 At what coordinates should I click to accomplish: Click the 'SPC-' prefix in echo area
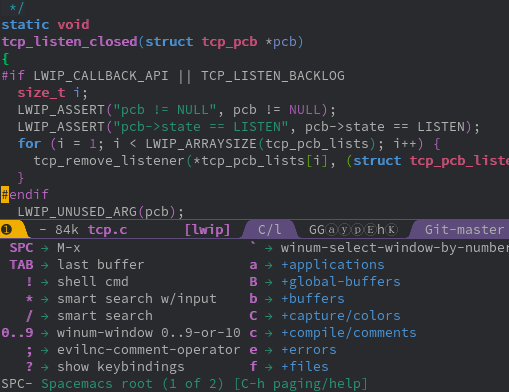17,384
